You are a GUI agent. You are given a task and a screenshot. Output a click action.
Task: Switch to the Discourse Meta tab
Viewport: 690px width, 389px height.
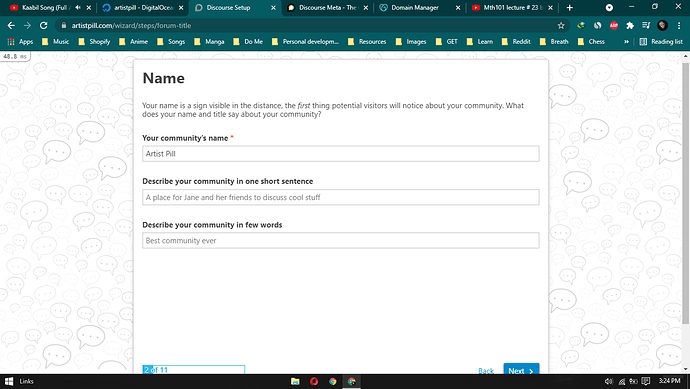(x=328, y=7)
